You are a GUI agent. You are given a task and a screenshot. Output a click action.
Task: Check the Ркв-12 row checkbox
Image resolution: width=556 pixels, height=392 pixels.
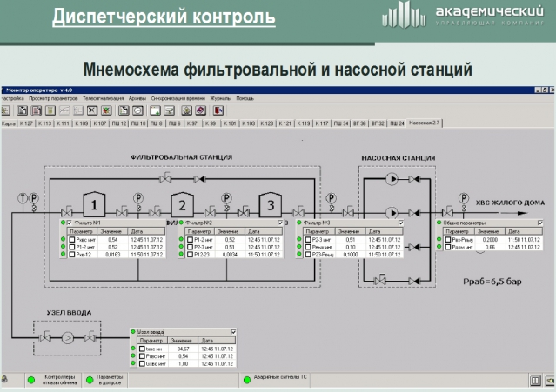[72, 255]
